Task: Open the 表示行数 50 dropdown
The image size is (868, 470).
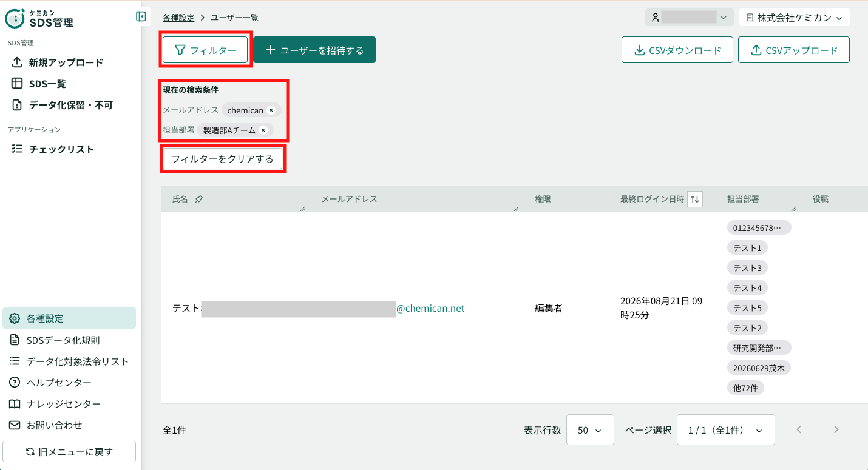Action: 590,430
